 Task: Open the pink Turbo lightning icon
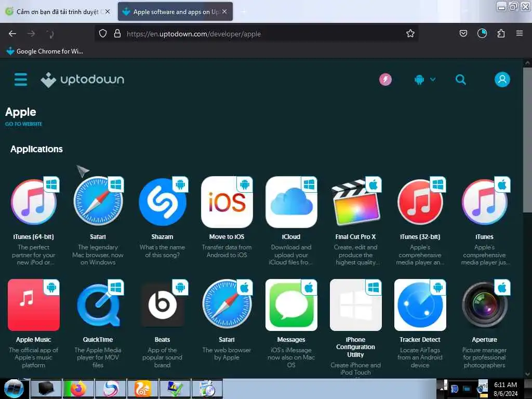385,79
